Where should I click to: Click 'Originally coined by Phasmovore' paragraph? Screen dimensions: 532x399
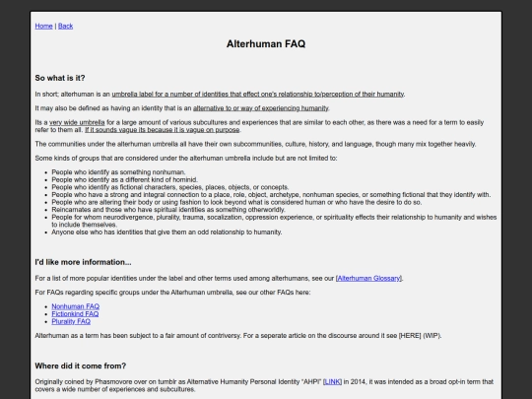[x=264, y=385]
